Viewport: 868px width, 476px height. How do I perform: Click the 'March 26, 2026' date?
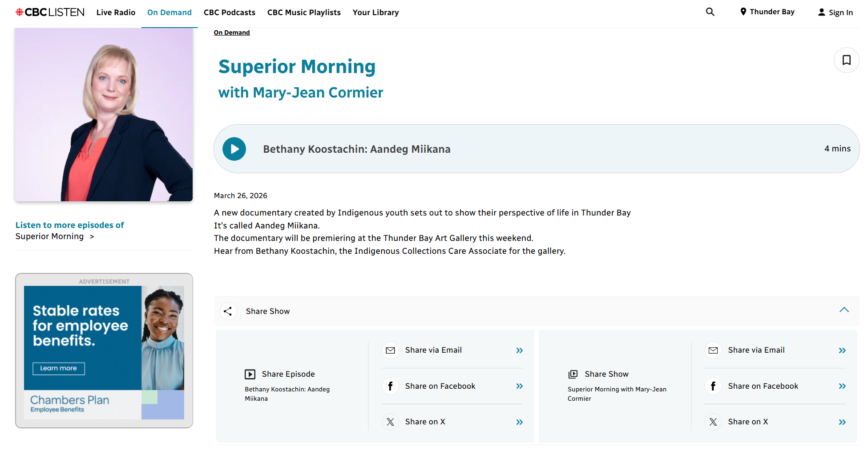[x=241, y=195]
